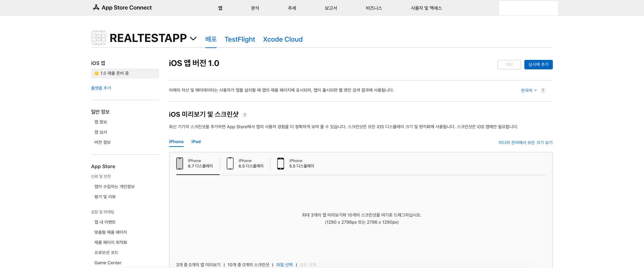Screen dimensions: 644x268
Task: Open 앱 정보 in the sidebar
Action: (x=101, y=122)
